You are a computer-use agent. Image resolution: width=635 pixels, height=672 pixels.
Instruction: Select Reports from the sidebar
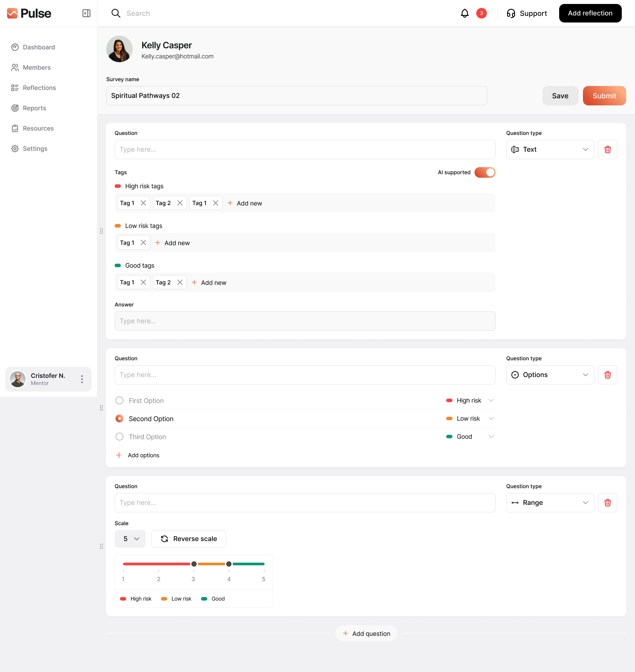[34, 108]
